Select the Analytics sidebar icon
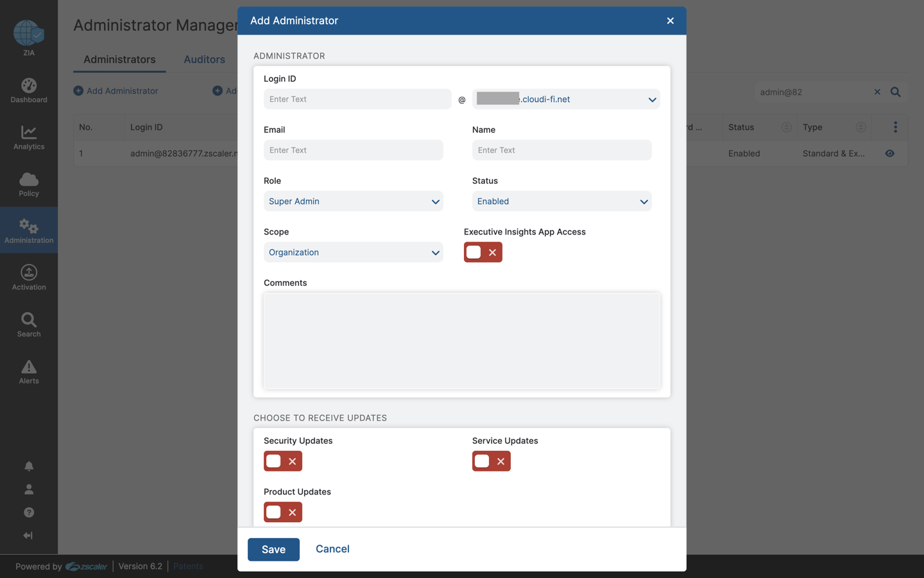This screenshot has height=578, width=924. click(x=28, y=137)
